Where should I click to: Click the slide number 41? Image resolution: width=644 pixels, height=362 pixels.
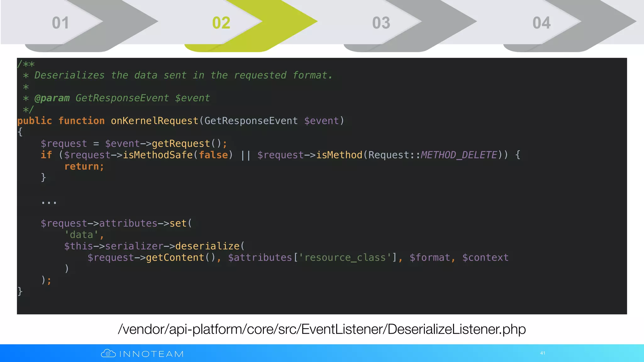tap(543, 353)
